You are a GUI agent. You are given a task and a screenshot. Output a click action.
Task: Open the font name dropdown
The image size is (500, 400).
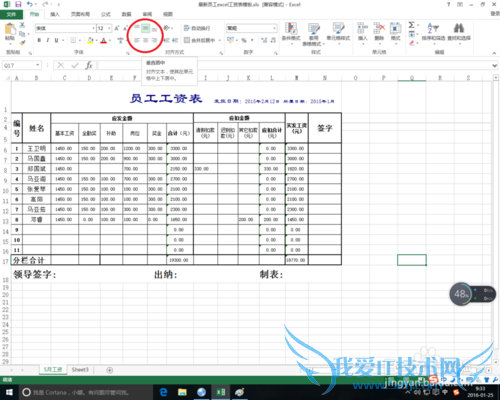point(93,28)
